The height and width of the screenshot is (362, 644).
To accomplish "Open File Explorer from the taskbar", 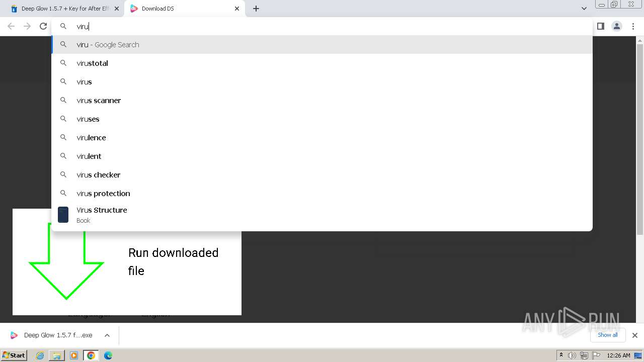I will [x=57, y=355].
